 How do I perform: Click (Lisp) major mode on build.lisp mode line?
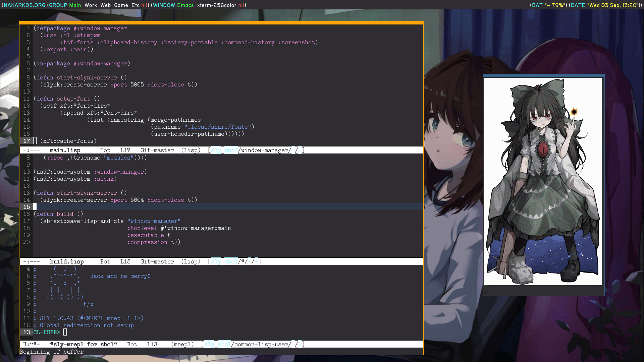click(x=191, y=262)
